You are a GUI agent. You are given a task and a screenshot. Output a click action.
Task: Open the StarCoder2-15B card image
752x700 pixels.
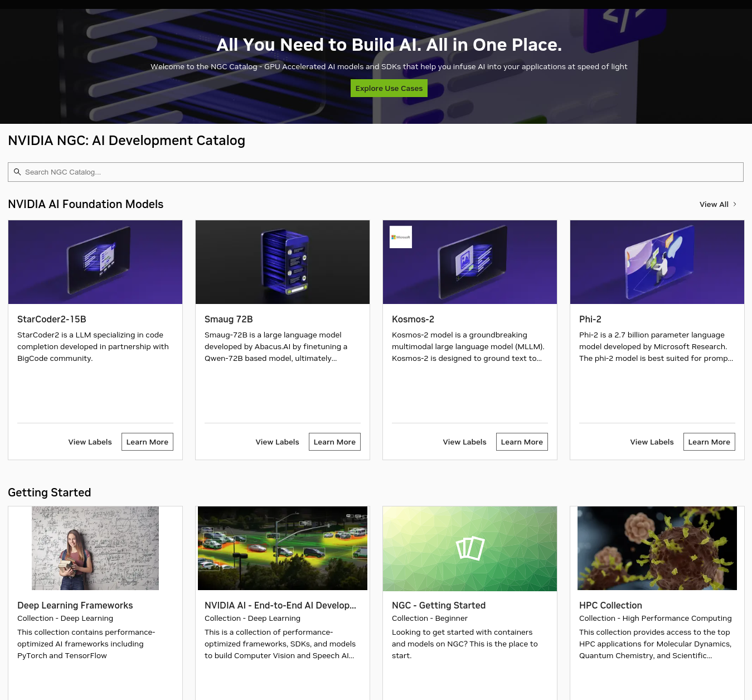click(95, 262)
